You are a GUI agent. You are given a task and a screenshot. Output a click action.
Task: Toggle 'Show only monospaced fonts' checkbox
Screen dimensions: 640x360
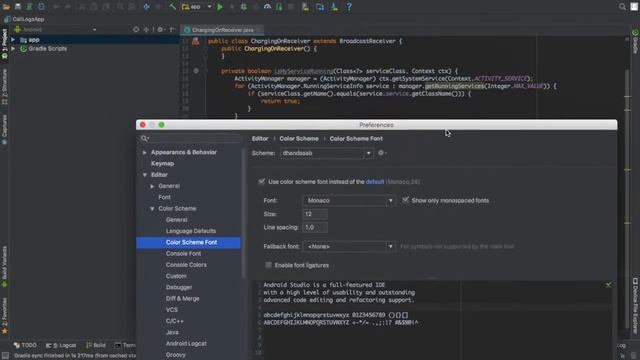tap(405, 200)
